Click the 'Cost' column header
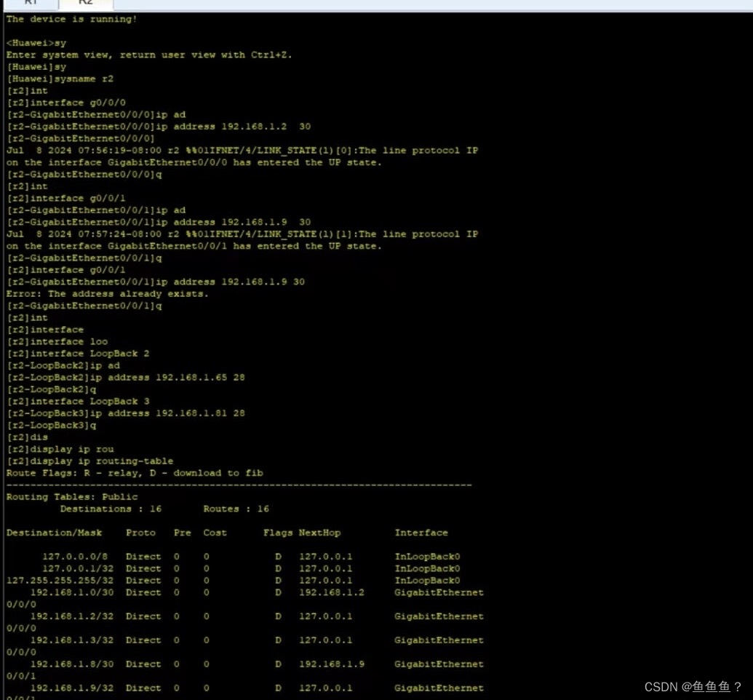 [x=215, y=533]
